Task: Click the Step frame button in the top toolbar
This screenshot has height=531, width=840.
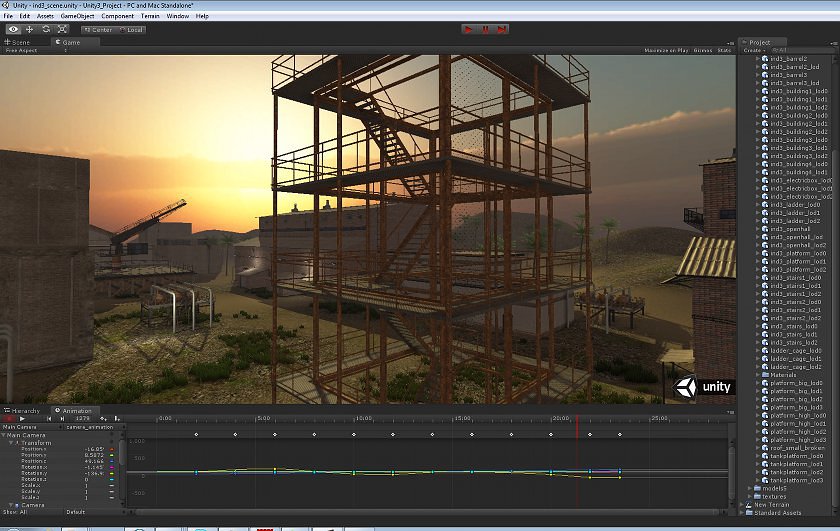Action: [x=501, y=29]
